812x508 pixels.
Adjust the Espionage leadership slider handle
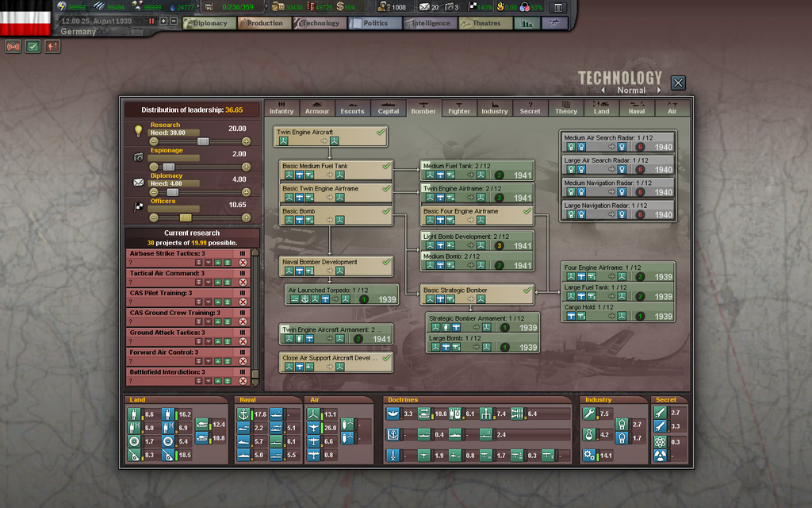click(169, 167)
